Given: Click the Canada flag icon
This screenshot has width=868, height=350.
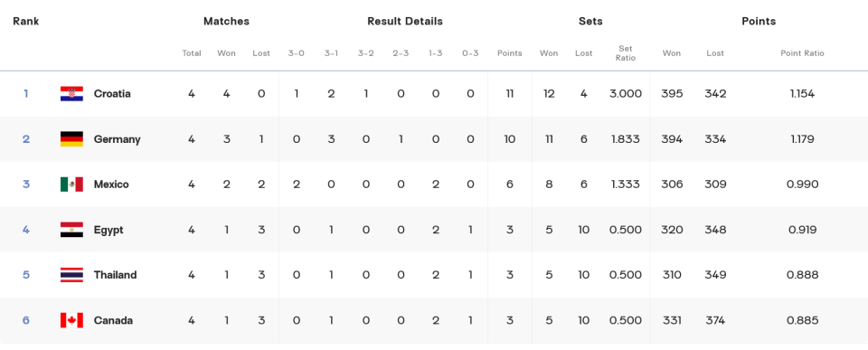Looking at the screenshot, I should (x=71, y=320).
